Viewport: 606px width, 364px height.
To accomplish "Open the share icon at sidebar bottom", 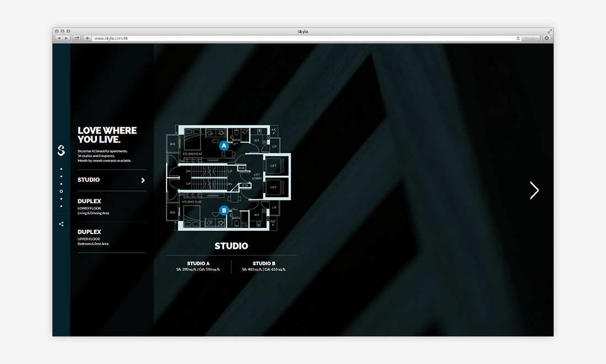I will click(61, 224).
